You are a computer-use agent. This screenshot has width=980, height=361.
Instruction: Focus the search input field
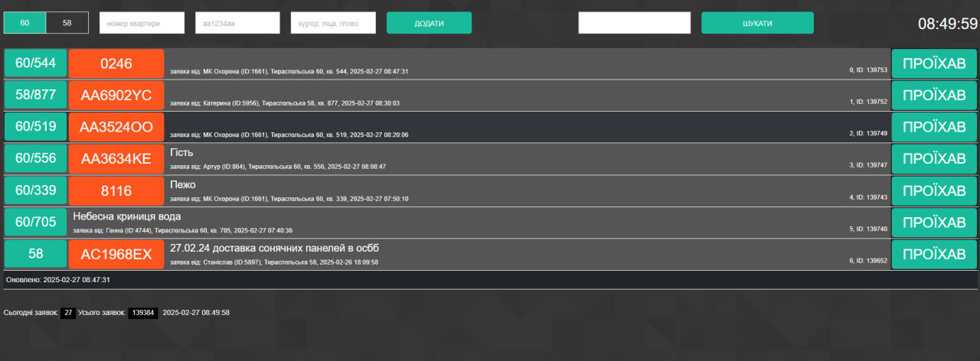click(x=635, y=23)
